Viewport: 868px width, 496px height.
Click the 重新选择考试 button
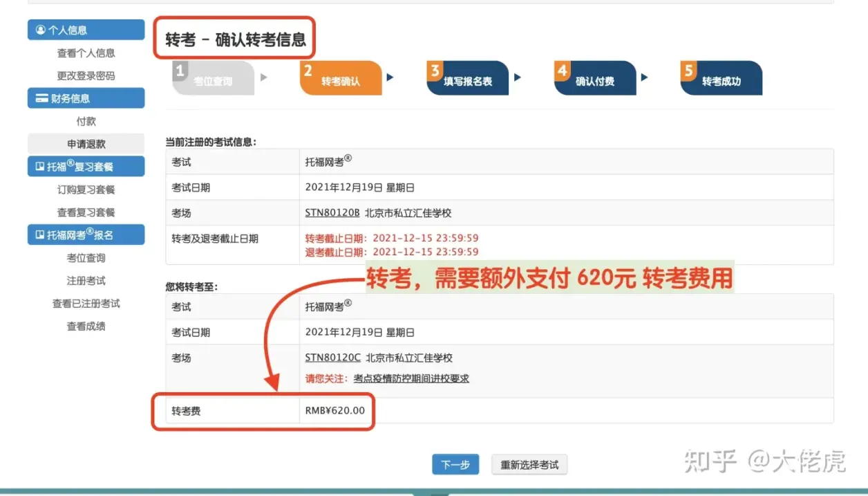click(529, 465)
